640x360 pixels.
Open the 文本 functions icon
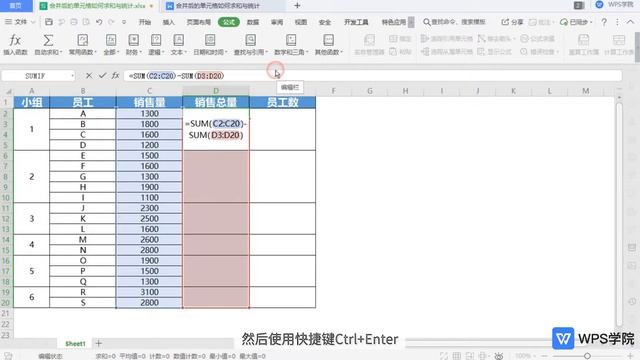[178, 40]
